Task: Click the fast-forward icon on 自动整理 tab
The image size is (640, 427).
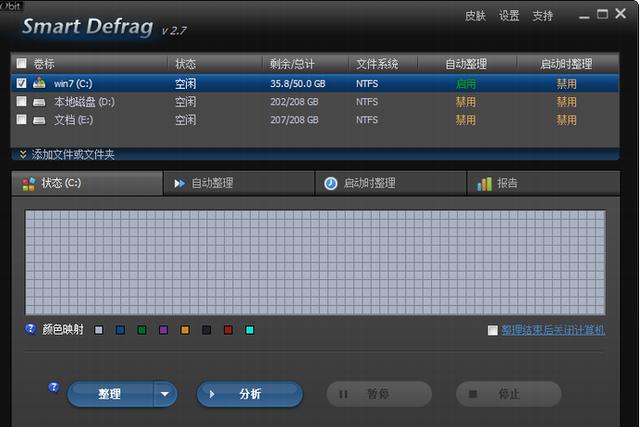Action: [179, 184]
